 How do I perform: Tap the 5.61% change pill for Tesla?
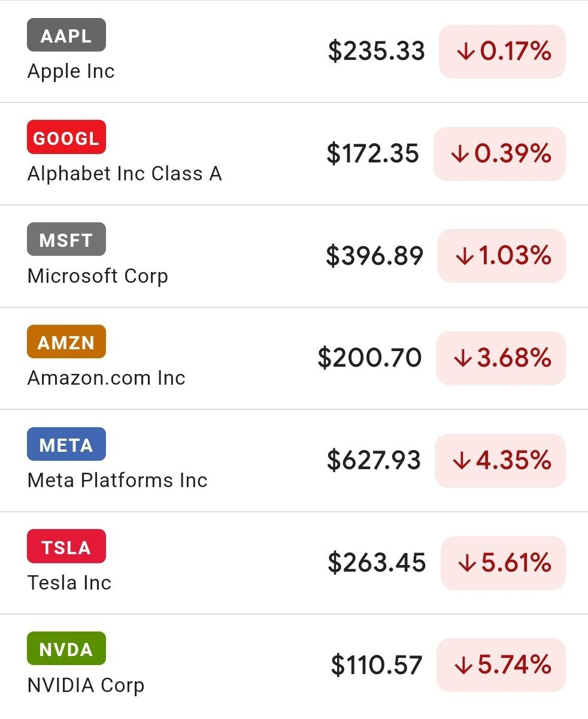[503, 563]
